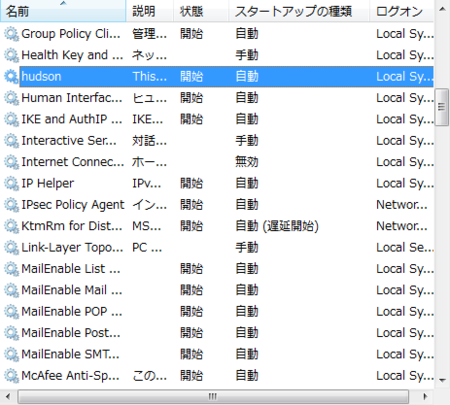Viewport: 450px width, 405px height.
Task: Click the gear icon of hudson service
Action: 11,77
